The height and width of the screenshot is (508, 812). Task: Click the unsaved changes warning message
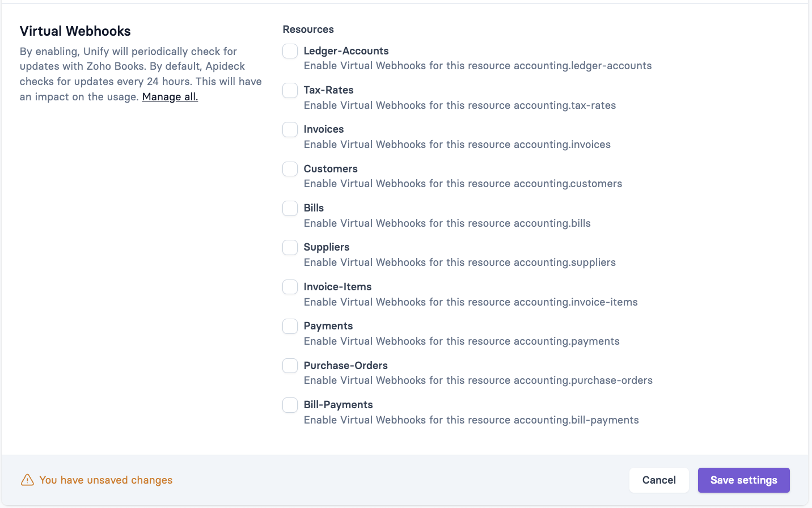(x=106, y=480)
